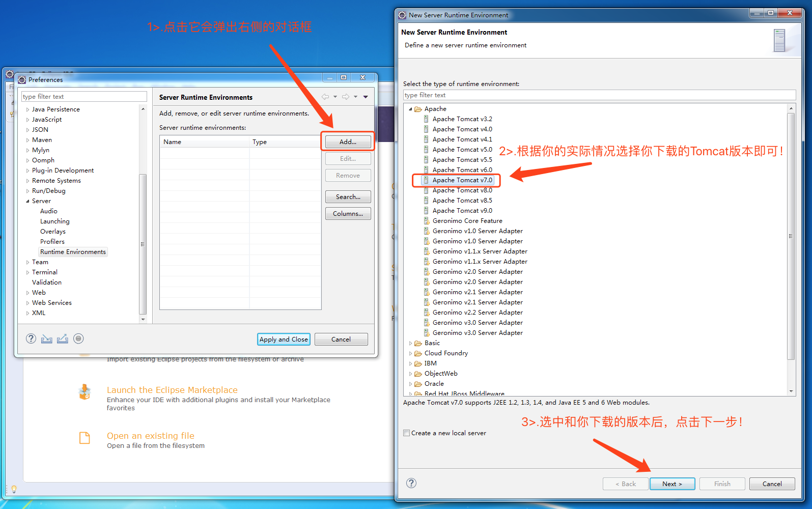Collapse the Server node in Preferences tree
The image size is (812, 509).
pos(27,201)
